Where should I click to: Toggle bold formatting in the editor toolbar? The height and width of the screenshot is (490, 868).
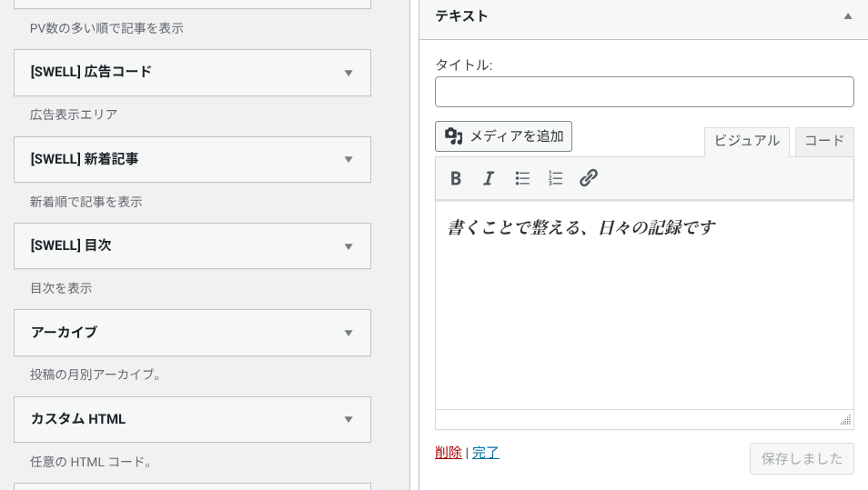click(x=456, y=178)
